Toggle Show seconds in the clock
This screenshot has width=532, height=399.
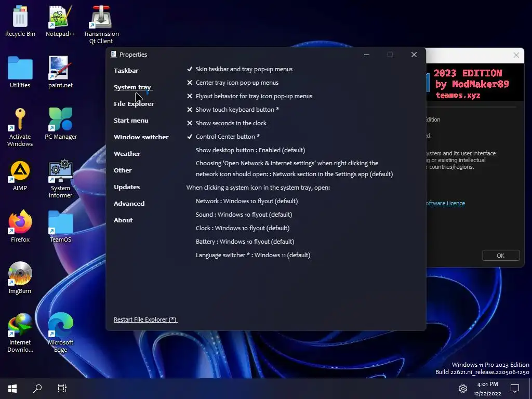pos(227,123)
